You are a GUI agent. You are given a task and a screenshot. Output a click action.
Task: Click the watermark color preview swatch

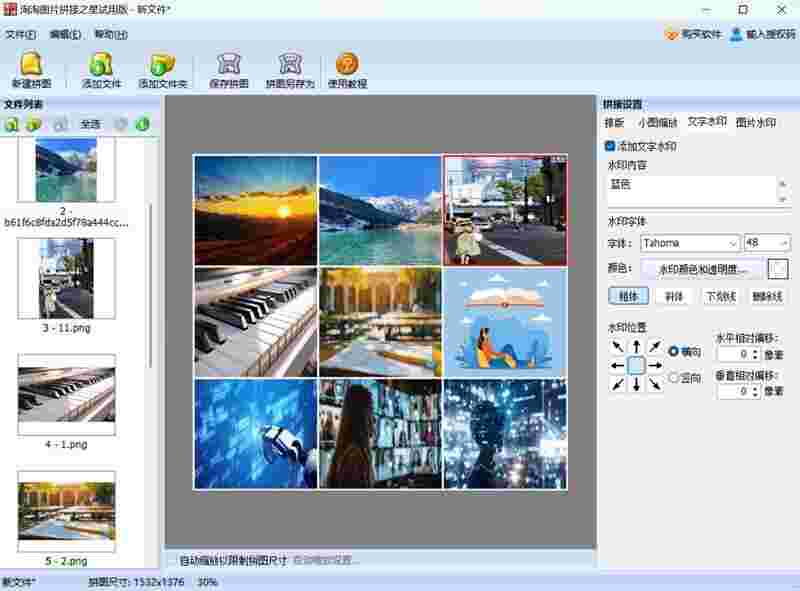[778, 269]
